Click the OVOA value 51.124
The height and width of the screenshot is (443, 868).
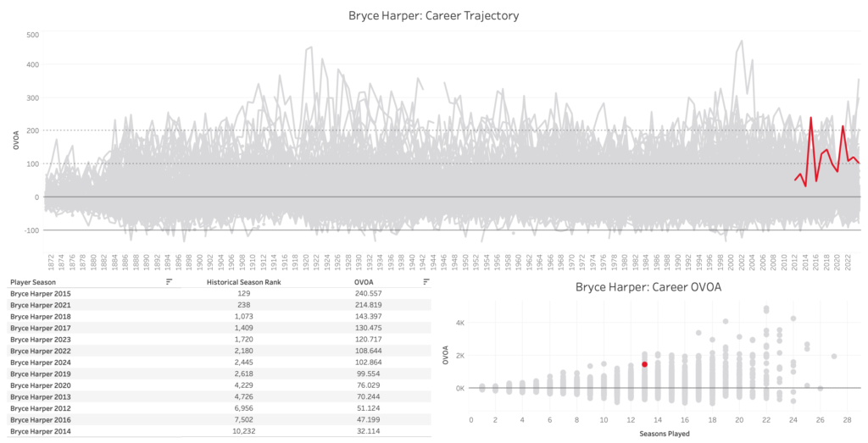click(368, 408)
